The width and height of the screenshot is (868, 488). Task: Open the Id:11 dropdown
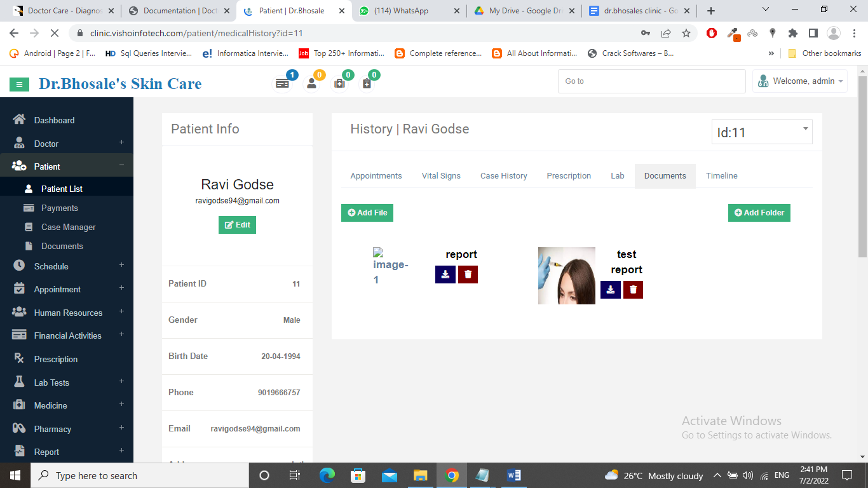click(761, 132)
